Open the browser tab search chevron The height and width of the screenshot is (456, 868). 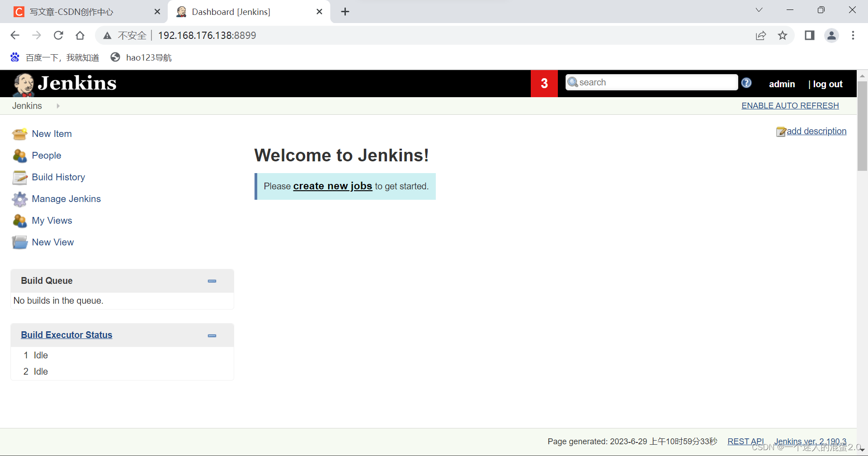[759, 9]
